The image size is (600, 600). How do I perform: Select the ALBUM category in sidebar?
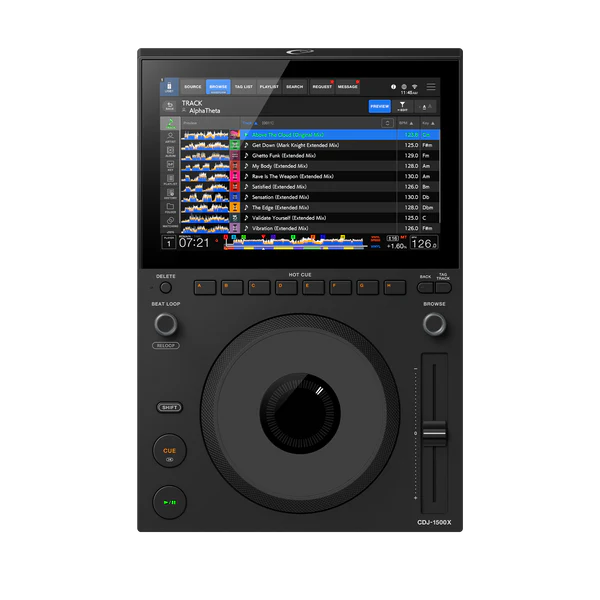click(x=170, y=152)
